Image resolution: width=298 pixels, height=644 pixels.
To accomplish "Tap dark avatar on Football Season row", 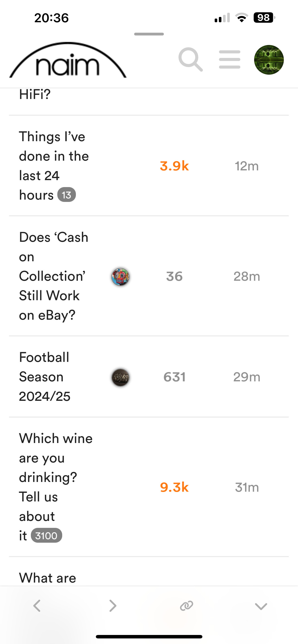I will (x=120, y=377).
